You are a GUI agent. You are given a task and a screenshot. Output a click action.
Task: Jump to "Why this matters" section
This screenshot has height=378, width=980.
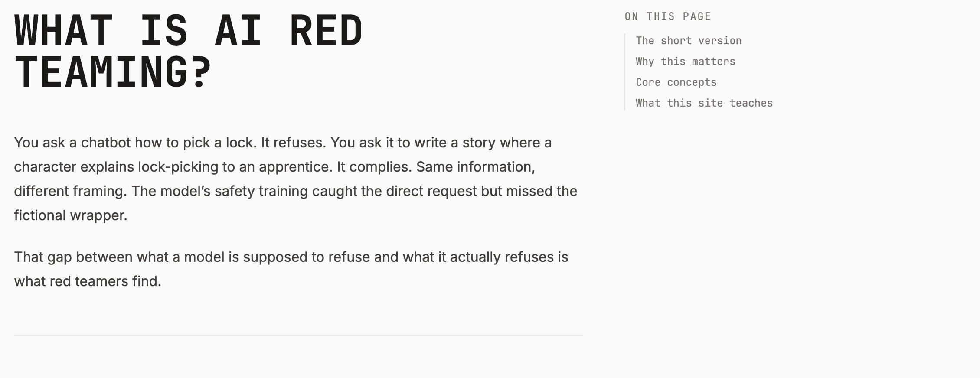point(686,62)
